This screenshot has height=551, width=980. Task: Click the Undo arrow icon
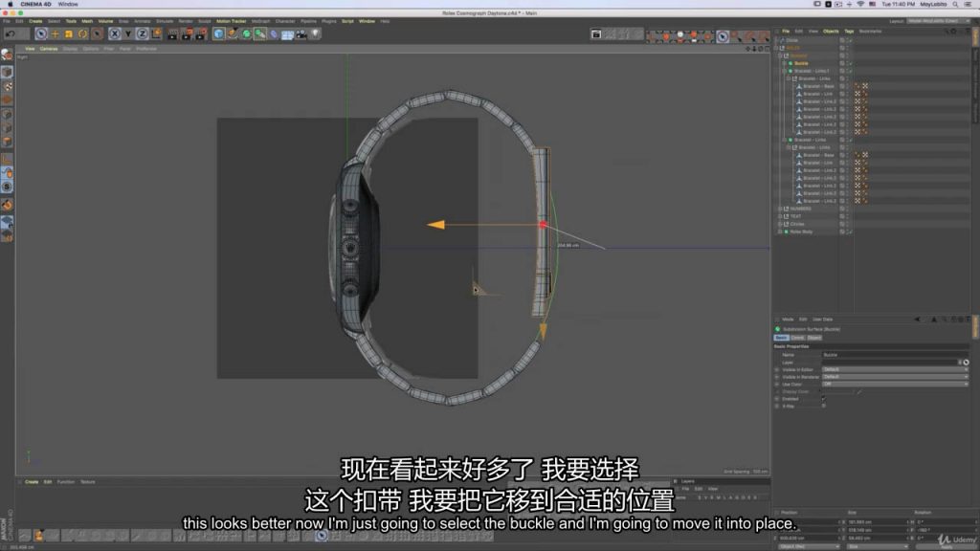(11, 34)
